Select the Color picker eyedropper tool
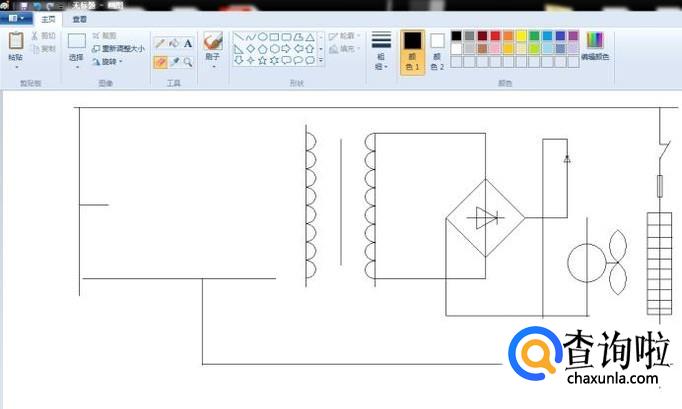Image resolution: width=682 pixels, height=409 pixels. tap(174, 61)
